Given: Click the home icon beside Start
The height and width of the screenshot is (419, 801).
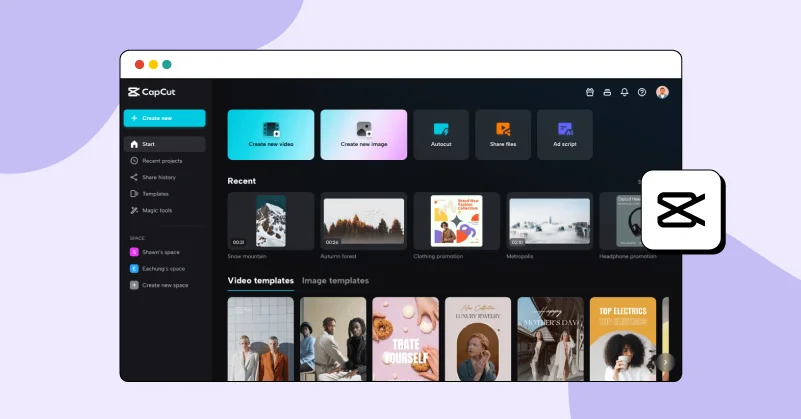Looking at the screenshot, I should [134, 144].
